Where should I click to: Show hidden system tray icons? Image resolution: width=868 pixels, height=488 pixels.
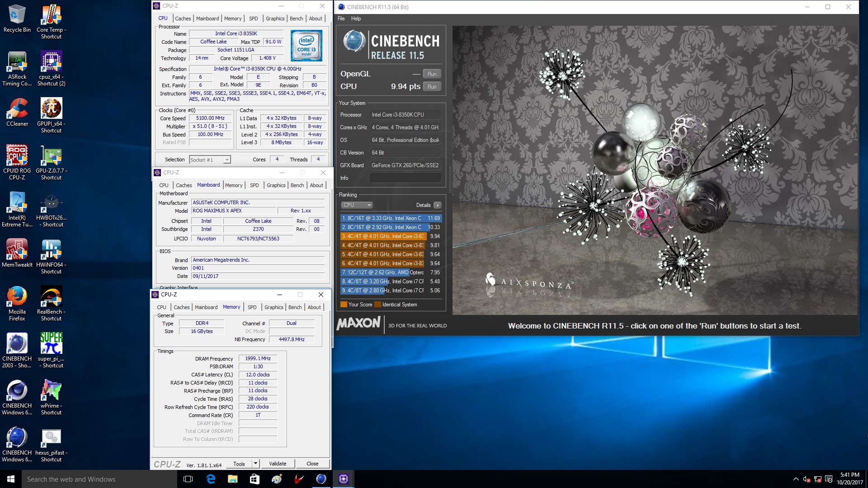coord(796,479)
